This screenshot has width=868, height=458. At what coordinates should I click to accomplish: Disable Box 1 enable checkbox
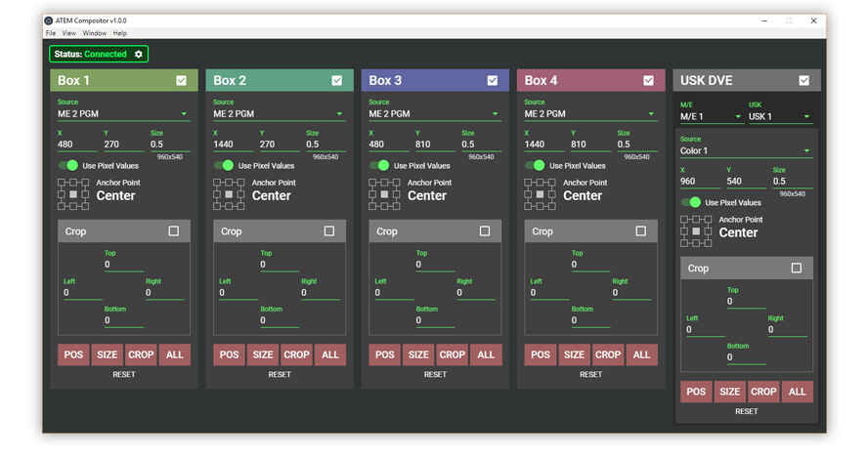(x=181, y=80)
